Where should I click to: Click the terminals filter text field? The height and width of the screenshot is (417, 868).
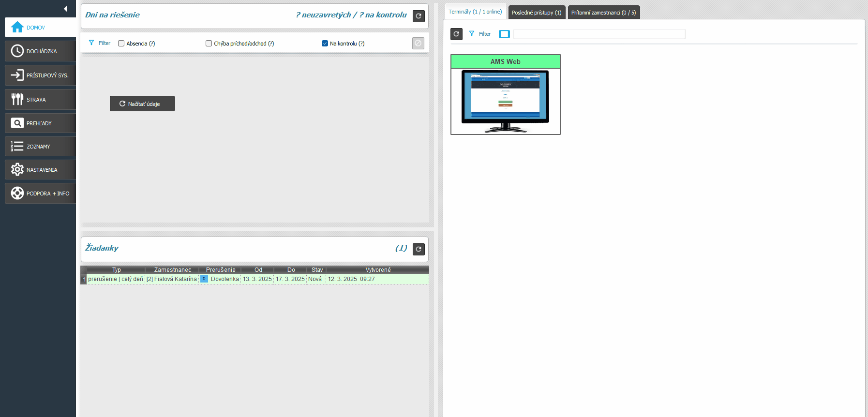599,34
